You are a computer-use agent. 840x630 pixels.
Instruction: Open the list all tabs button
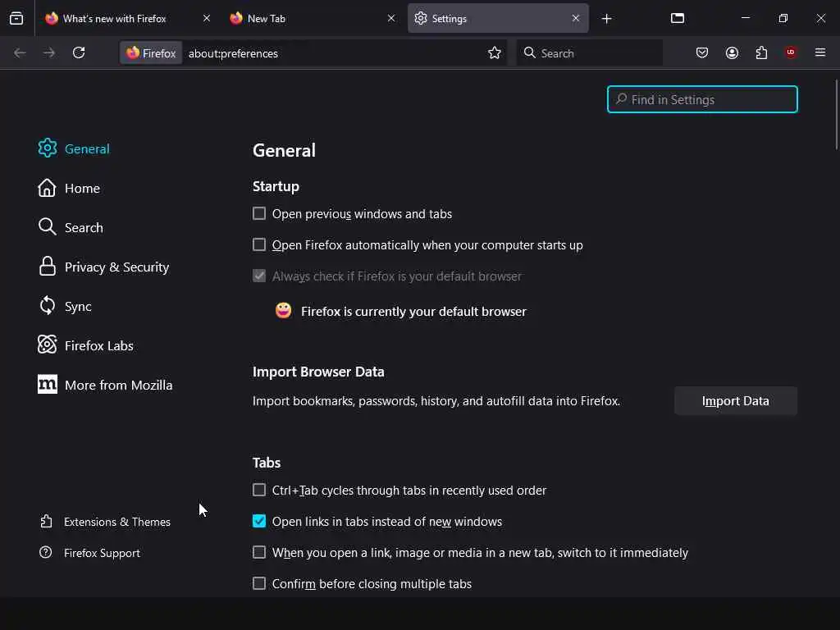[x=678, y=18]
